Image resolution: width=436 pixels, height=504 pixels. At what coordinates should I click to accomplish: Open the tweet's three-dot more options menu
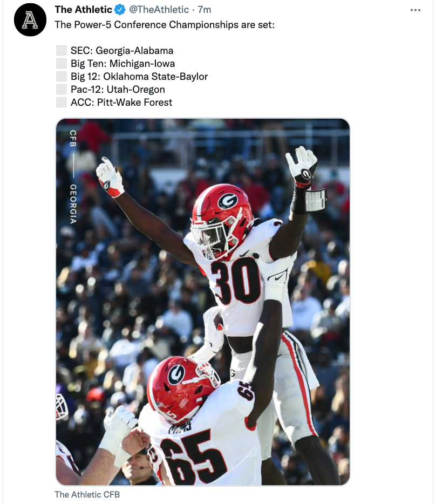click(x=415, y=10)
